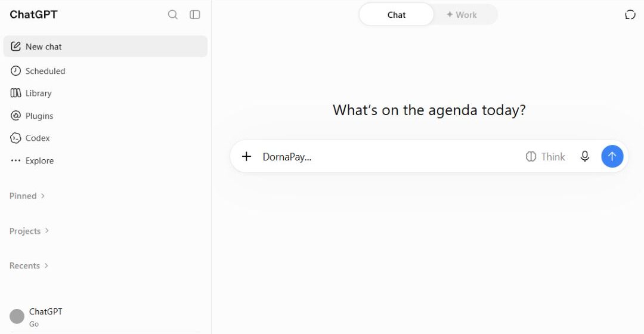Screen dimensions: 644x334
Task: Expand the Pinned section
Action: (27, 196)
